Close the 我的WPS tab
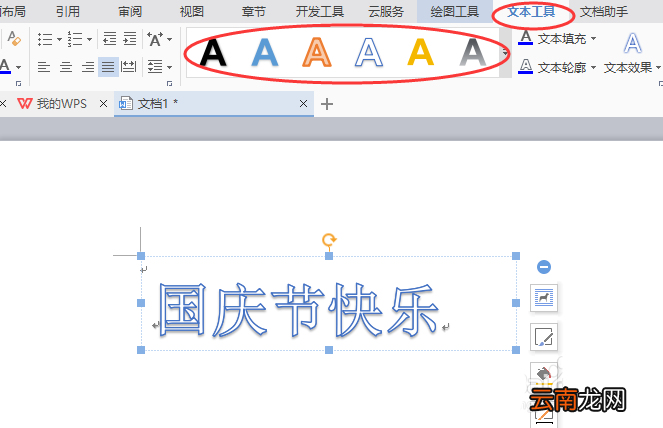 pos(103,104)
